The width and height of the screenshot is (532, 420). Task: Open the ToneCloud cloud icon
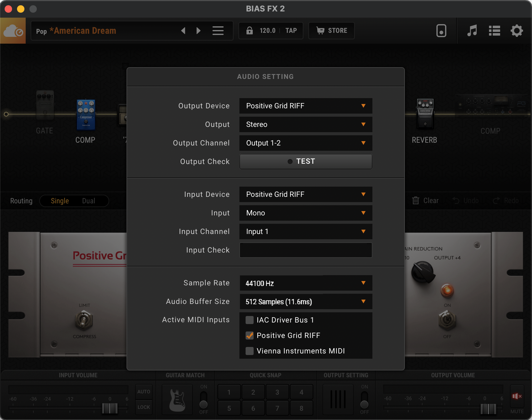coord(13,31)
